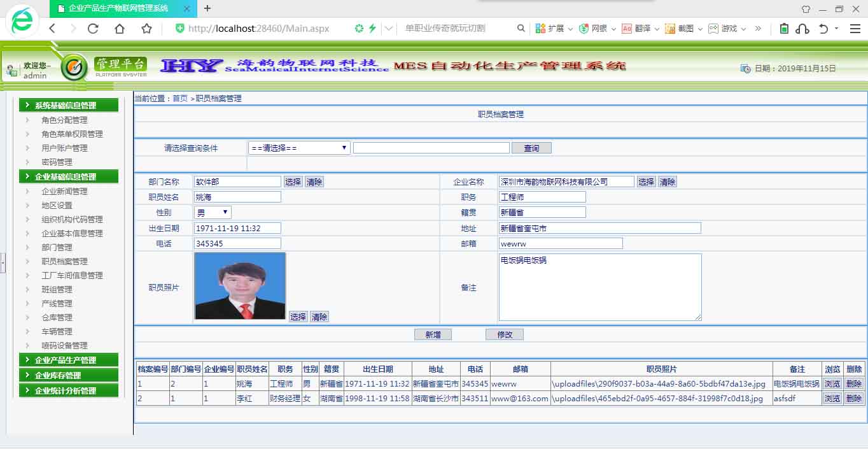Click the 查询 search button
The width and height of the screenshot is (868, 449).
(531, 148)
